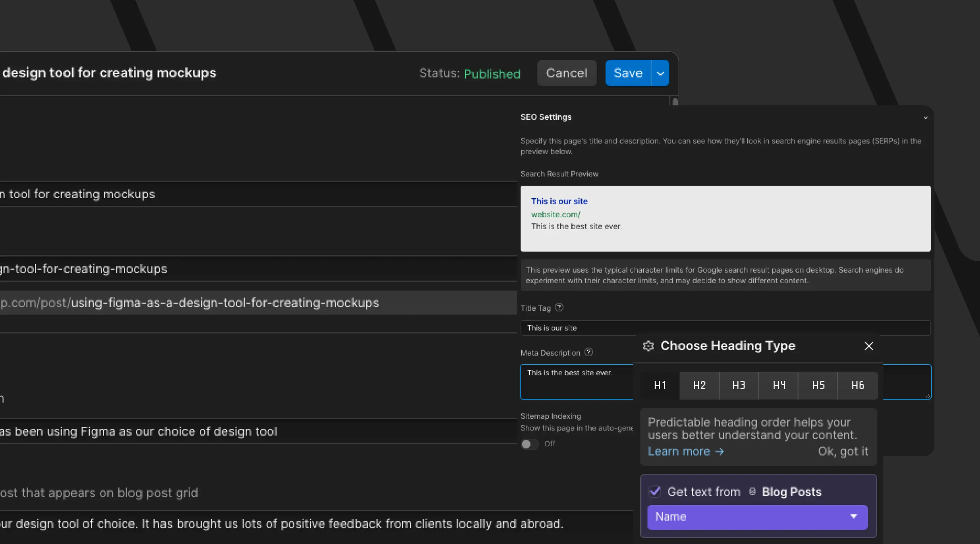Click the Meta Description help icon
Screen dimensions: 980x544
click(x=589, y=352)
